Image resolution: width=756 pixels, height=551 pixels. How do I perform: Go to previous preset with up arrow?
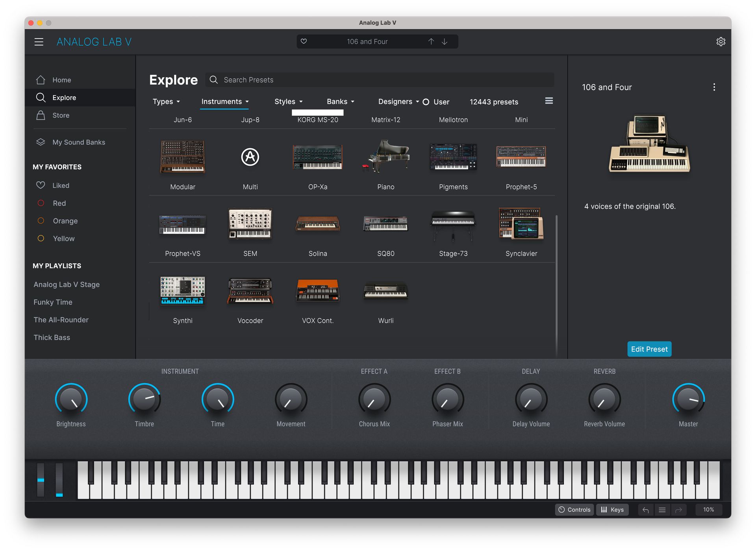(431, 41)
